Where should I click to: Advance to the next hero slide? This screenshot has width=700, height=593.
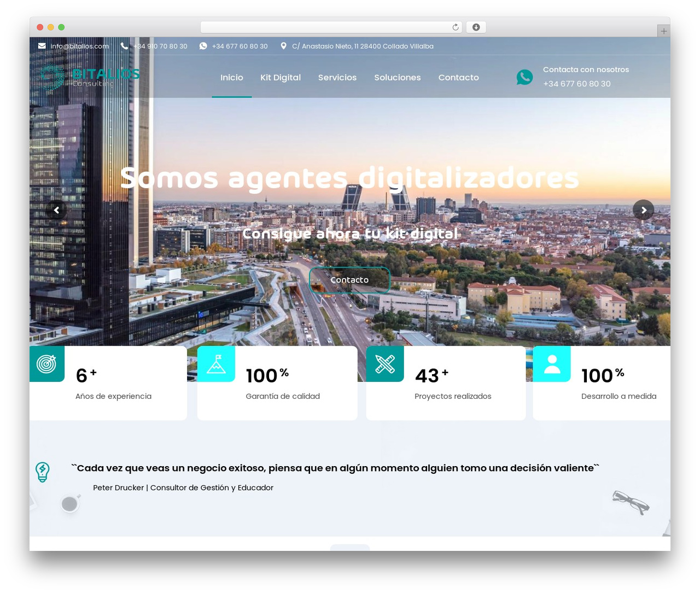(644, 210)
